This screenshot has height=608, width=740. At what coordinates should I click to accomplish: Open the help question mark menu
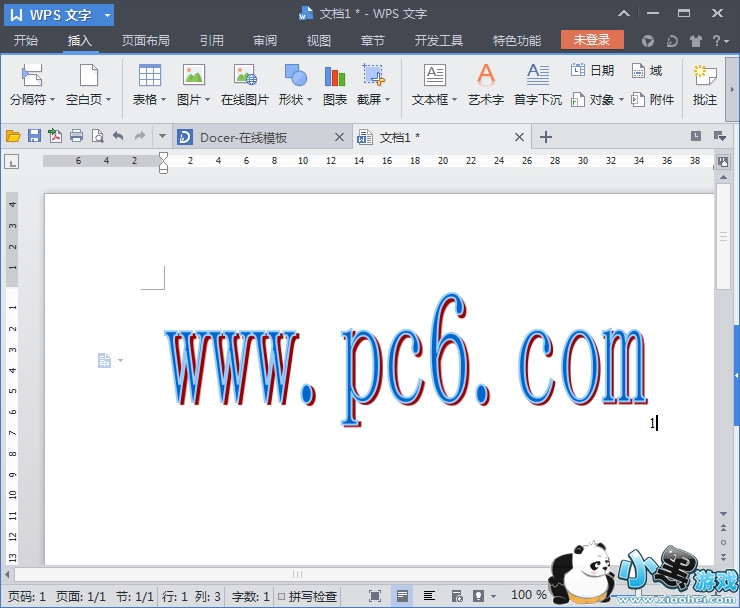pos(719,41)
